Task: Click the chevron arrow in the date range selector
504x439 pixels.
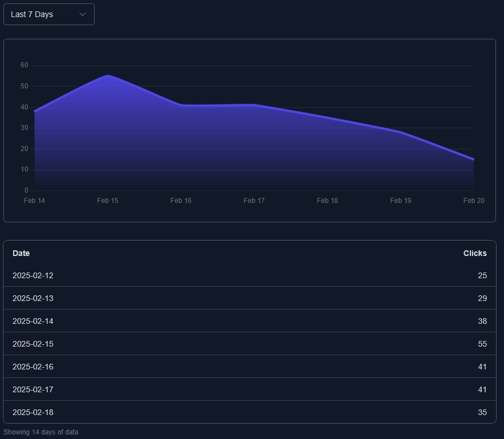Action: pyautogui.click(x=83, y=14)
